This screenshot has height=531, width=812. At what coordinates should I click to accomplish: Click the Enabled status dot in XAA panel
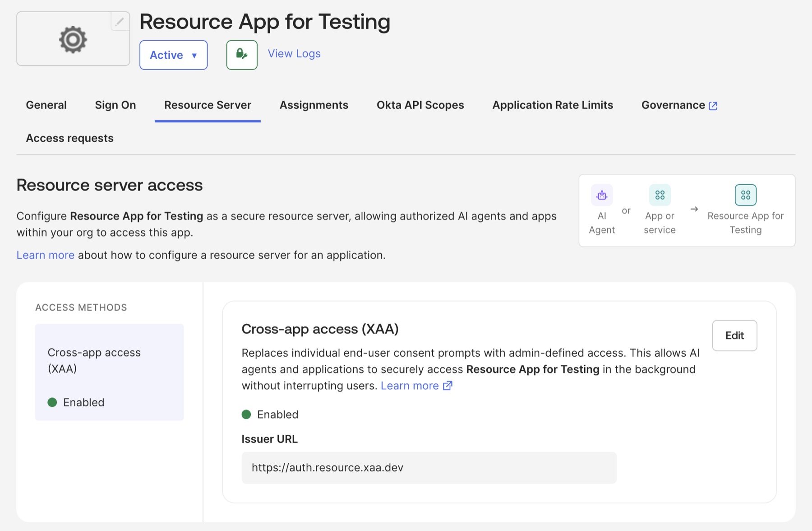[x=246, y=415]
